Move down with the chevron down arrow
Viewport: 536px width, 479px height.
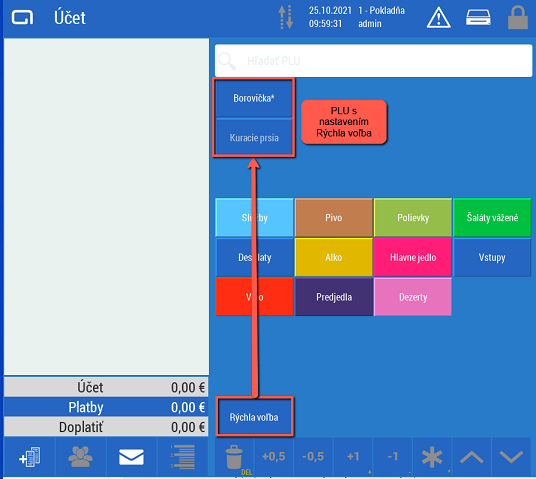tap(511, 457)
